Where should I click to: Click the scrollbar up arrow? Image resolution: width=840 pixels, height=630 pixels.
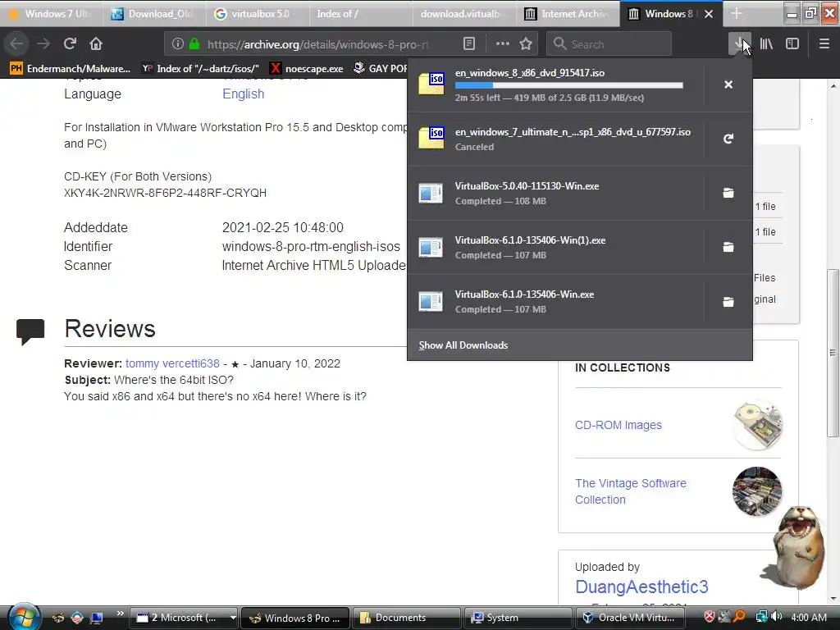(x=833, y=85)
